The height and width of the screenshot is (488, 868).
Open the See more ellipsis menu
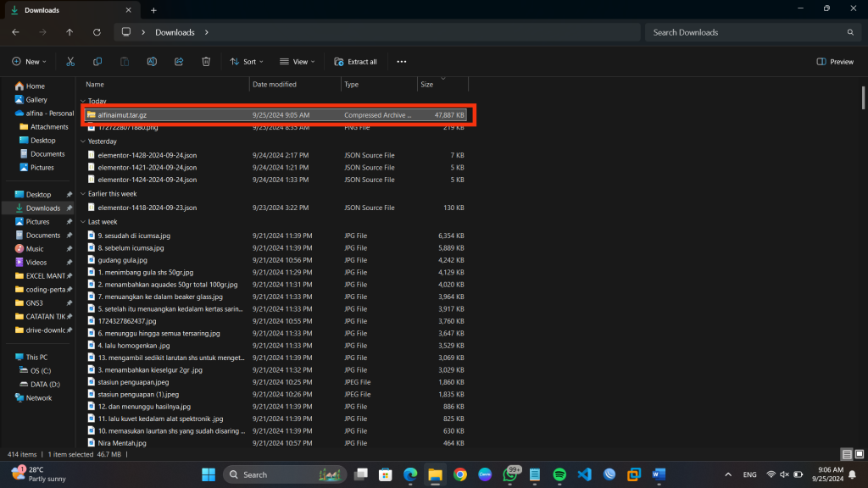pyautogui.click(x=402, y=62)
